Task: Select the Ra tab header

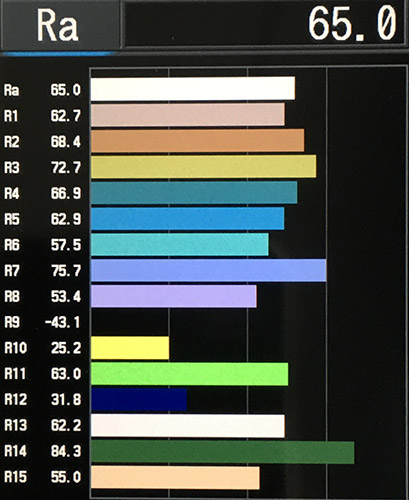Action: pyautogui.click(x=60, y=25)
